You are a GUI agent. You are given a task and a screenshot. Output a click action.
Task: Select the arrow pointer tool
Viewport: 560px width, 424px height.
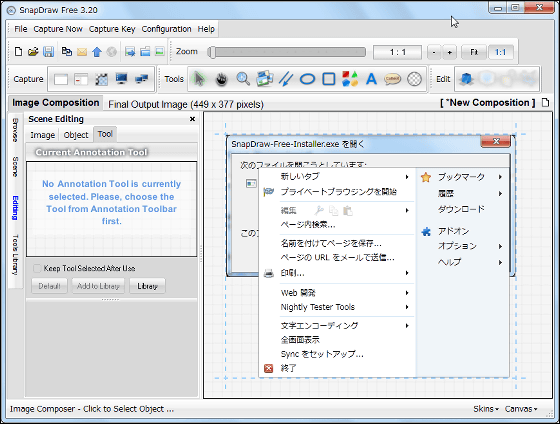pos(199,79)
